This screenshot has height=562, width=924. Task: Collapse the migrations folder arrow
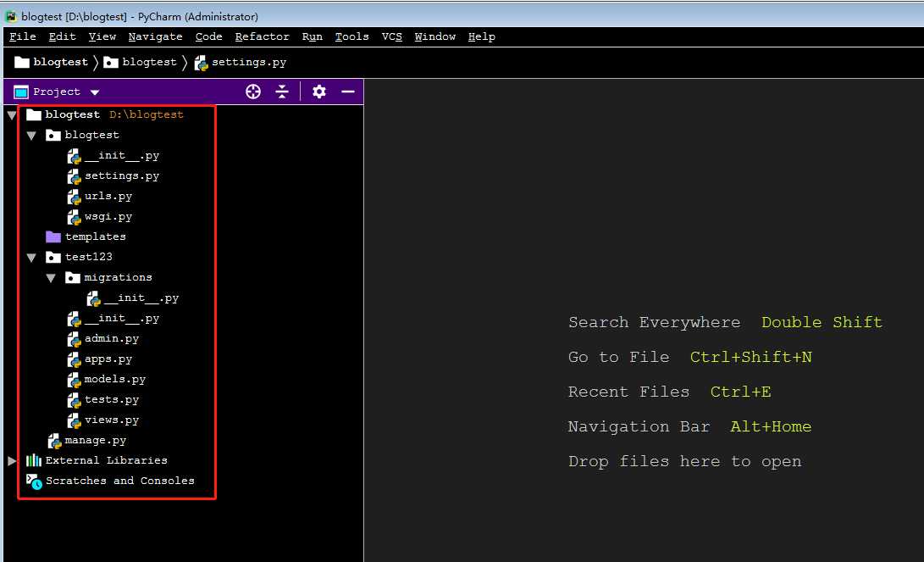(52, 278)
